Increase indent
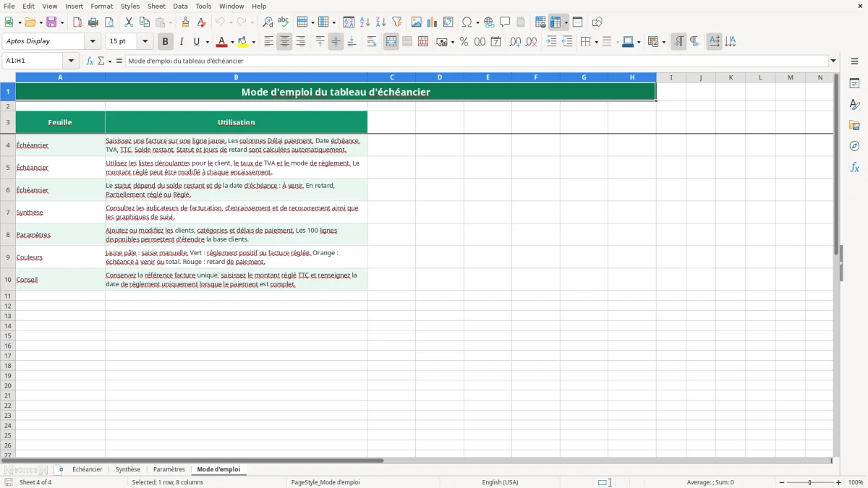This screenshot has width=868, height=488. (x=551, y=42)
